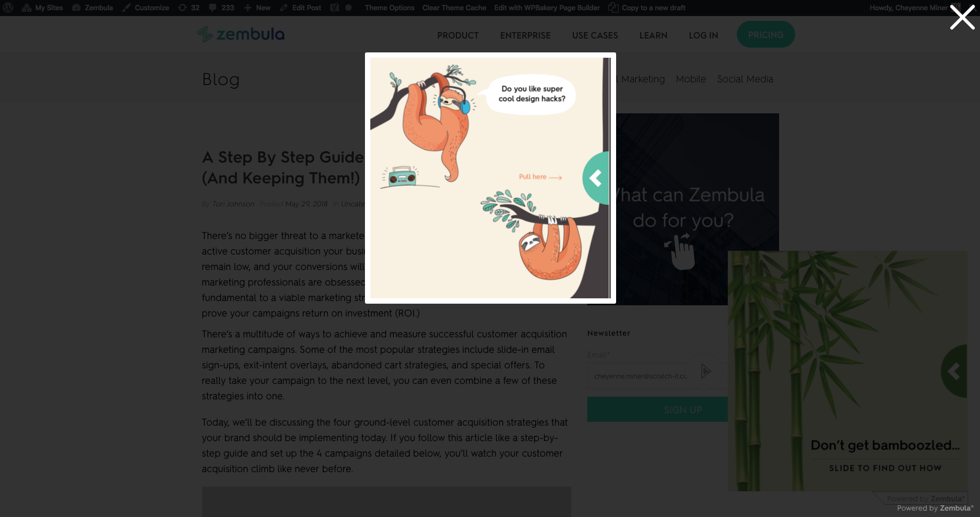980x517 pixels.
Task: Click the Tori Johnson author link
Action: click(x=234, y=204)
